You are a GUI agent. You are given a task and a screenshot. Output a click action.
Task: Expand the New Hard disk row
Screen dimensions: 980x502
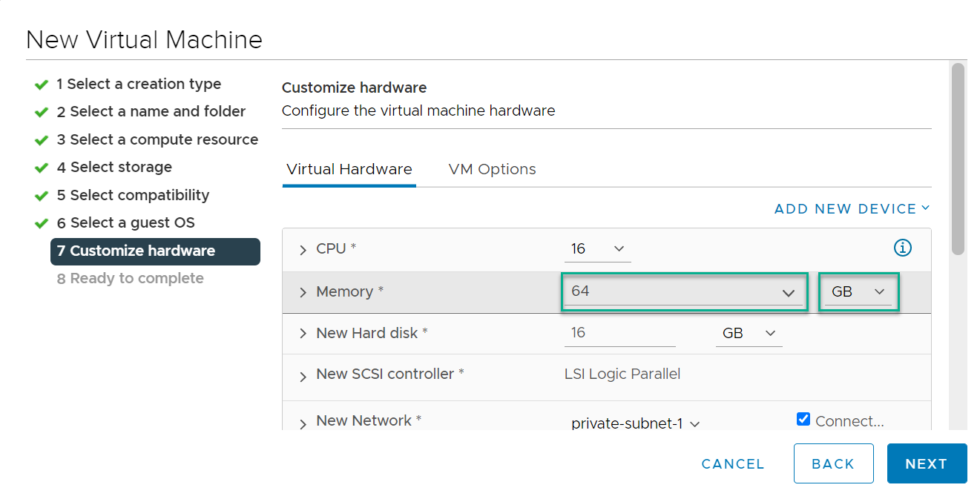click(x=303, y=334)
